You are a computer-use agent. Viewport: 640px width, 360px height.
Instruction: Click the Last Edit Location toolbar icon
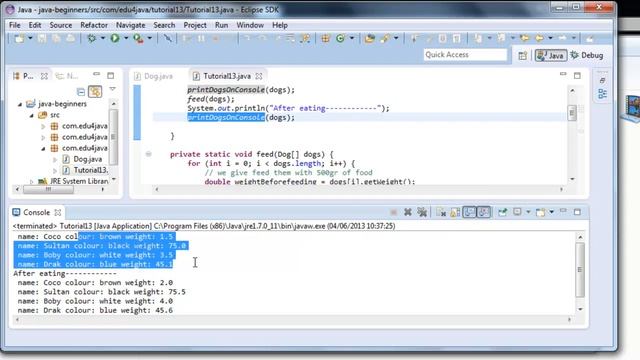pyautogui.click(x=524, y=38)
